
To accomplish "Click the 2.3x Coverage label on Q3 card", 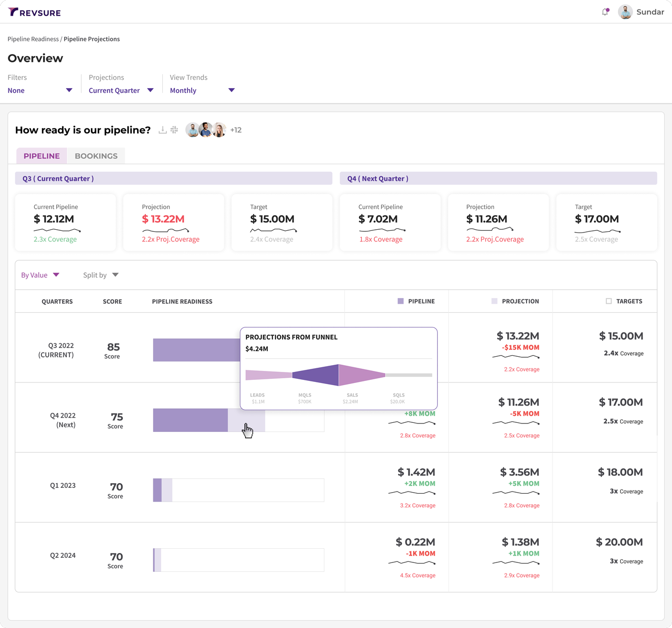I will point(55,239).
